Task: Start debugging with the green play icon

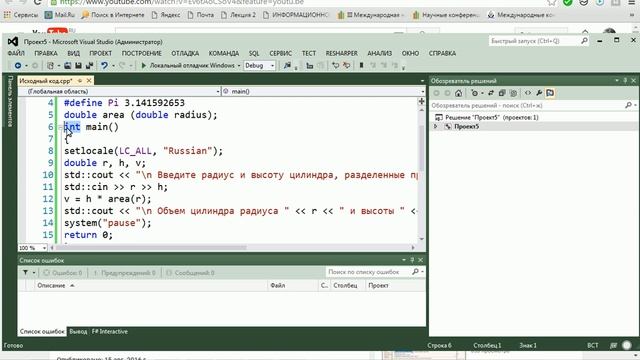Action: pos(144,66)
